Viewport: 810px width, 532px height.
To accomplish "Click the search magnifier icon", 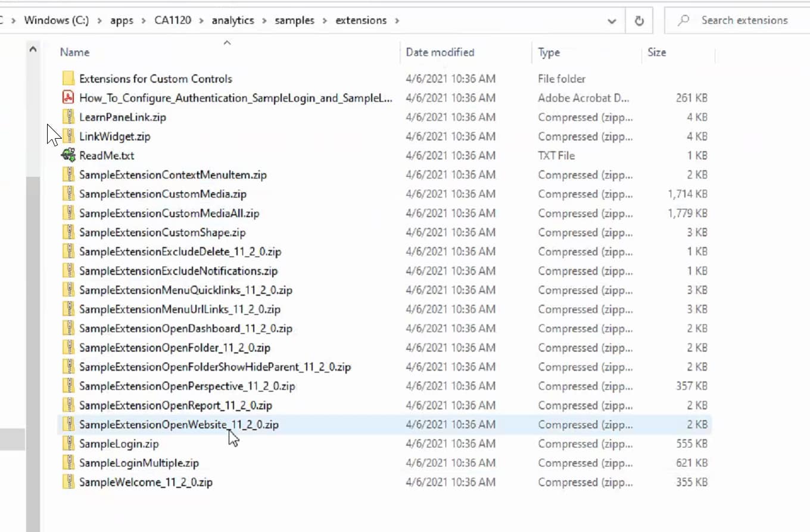I will 684,20.
